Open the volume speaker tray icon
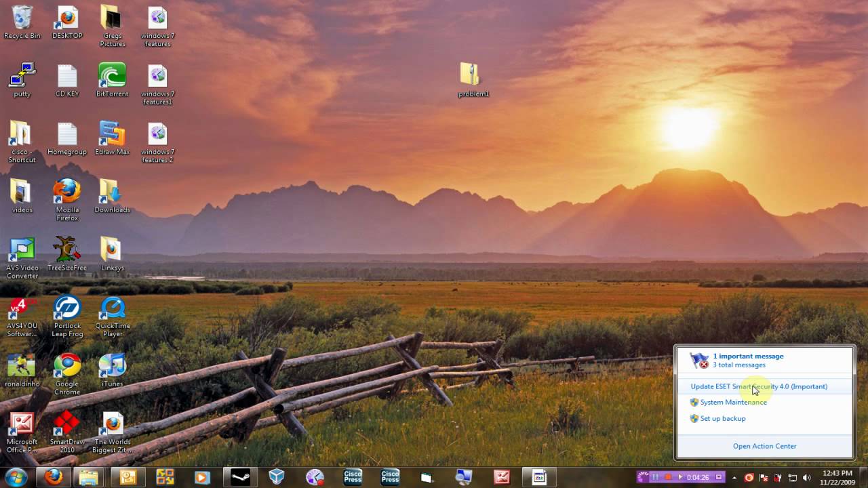This screenshot has width=868, height=488. (x=806, y=478)
